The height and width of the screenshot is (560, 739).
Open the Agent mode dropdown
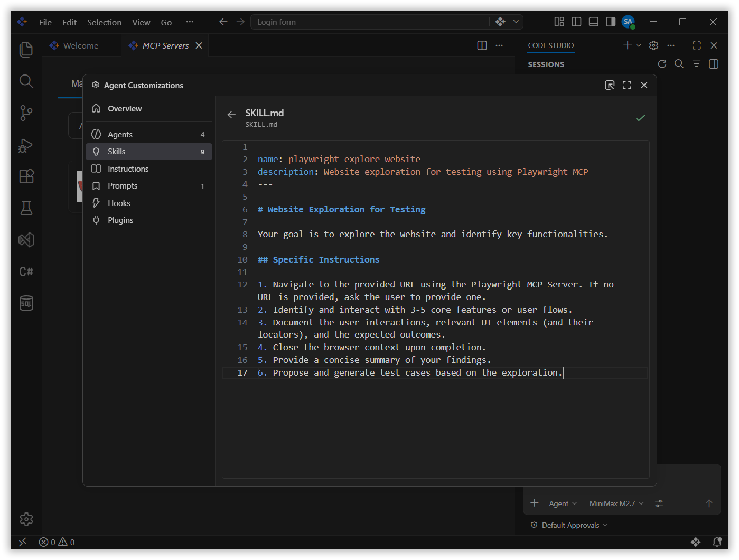563,503
